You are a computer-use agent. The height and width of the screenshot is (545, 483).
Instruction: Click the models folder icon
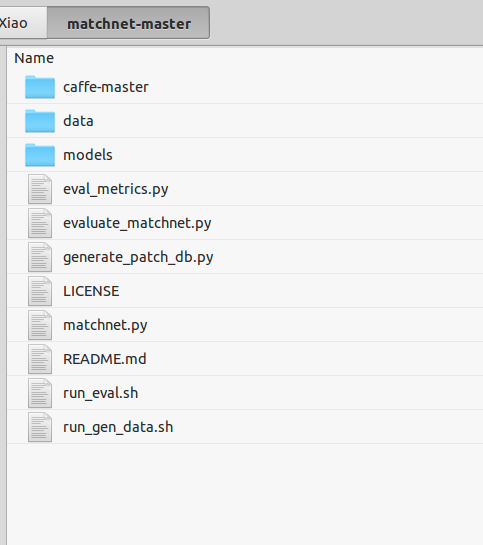(40, 155)
